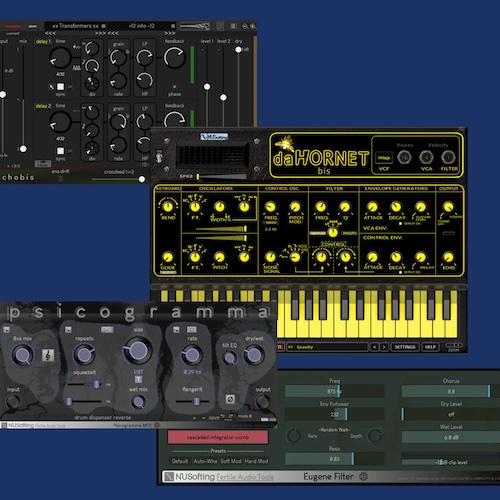Click the Velocity VCA hex control
This screenshot has height=500, width=500.
pos(426,157)
